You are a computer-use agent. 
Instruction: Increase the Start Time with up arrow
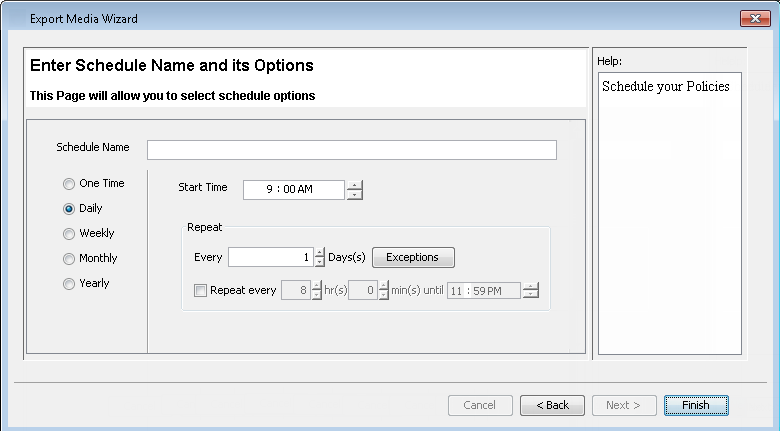354,185
